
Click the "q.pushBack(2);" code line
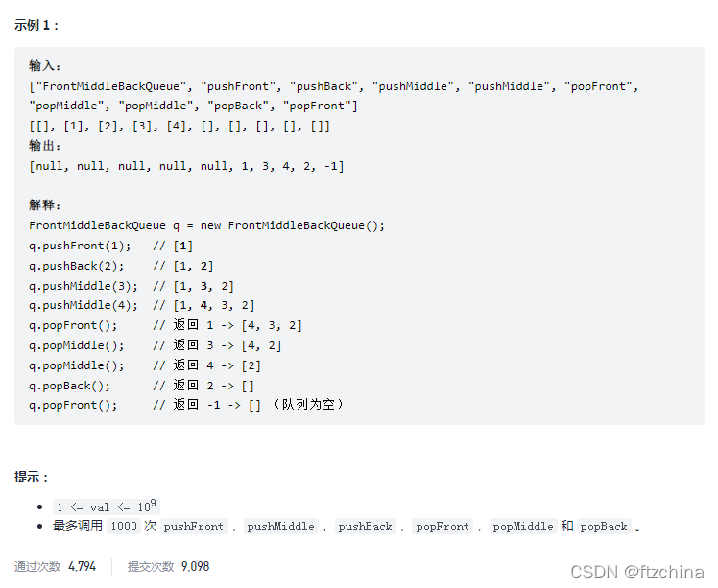click(x=77, y=266)
